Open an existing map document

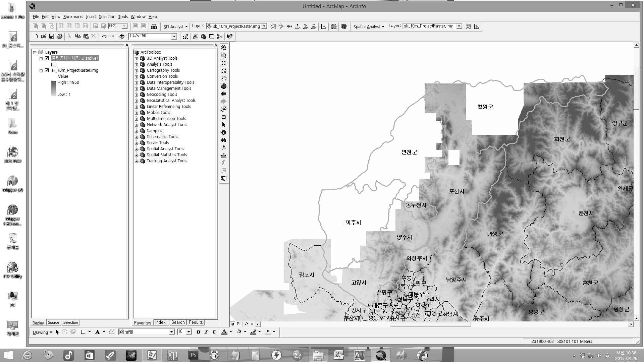[44, 36]
